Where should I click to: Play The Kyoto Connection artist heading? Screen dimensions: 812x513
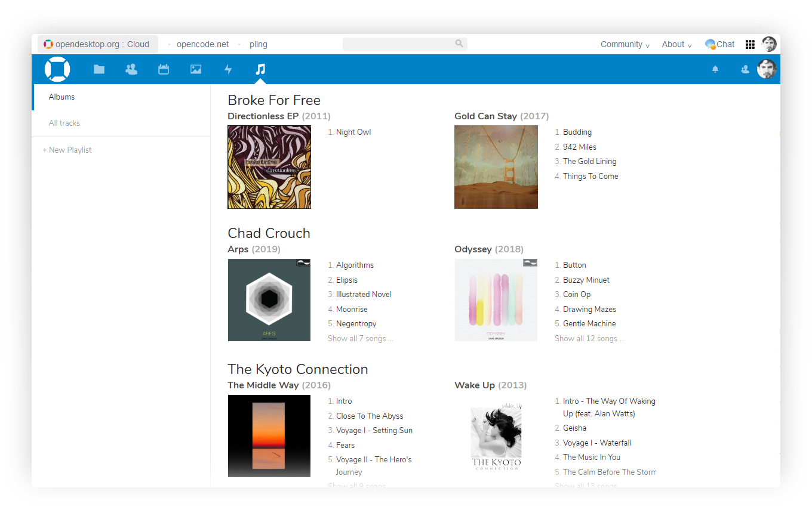(x=298, y=369)
